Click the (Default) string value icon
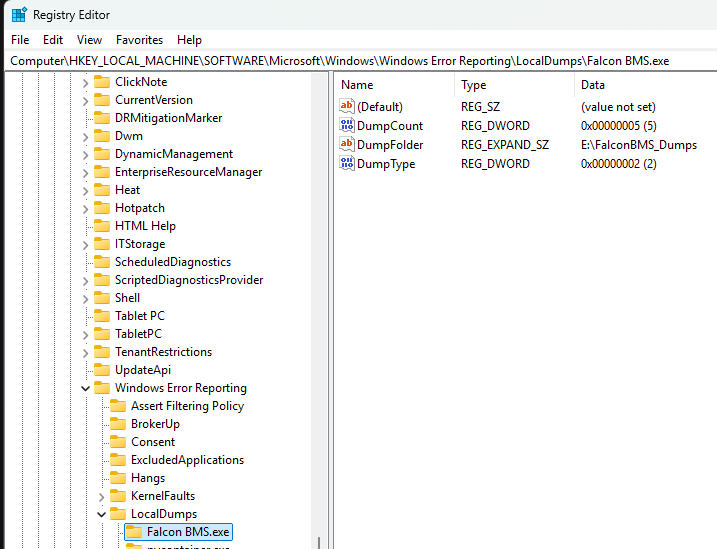The width and height of the screenshot is (717, 549). (x=347, y=106)
